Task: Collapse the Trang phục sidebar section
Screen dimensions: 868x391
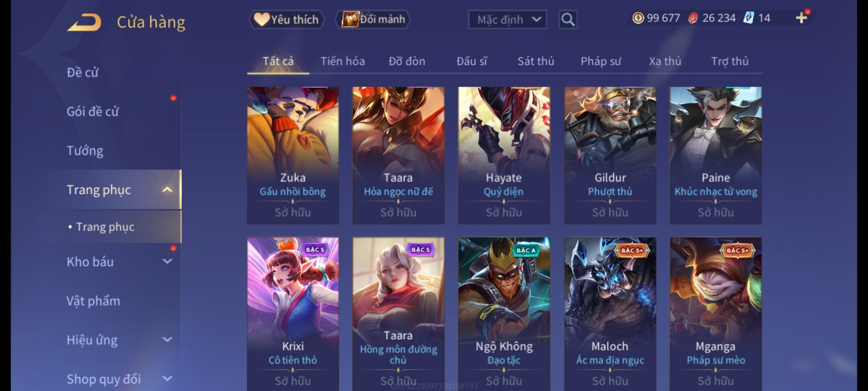Action: 167,190
